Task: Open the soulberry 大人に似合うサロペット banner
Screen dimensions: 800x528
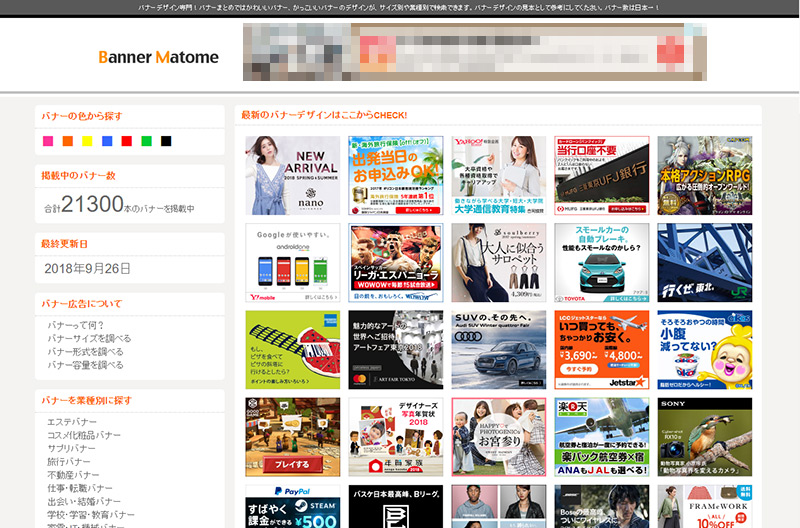Action: pyautogui.click(x=498, y=263)
